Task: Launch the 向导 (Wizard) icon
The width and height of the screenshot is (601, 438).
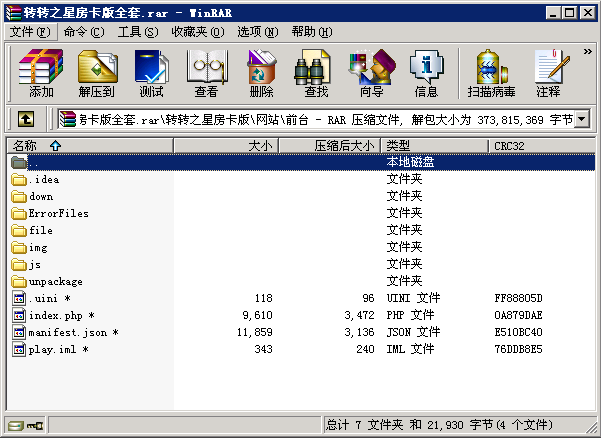Action: [x=371, y=74]
